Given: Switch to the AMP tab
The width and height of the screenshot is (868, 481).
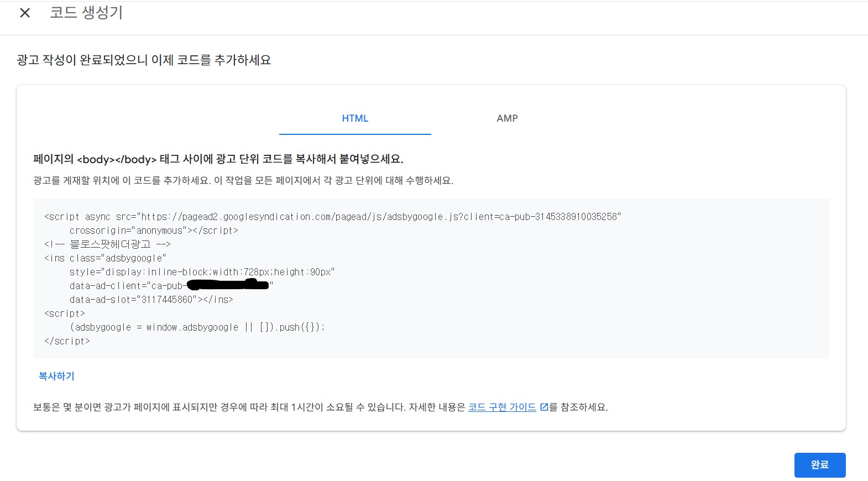Looking at the screenshot, I should 507,118.
